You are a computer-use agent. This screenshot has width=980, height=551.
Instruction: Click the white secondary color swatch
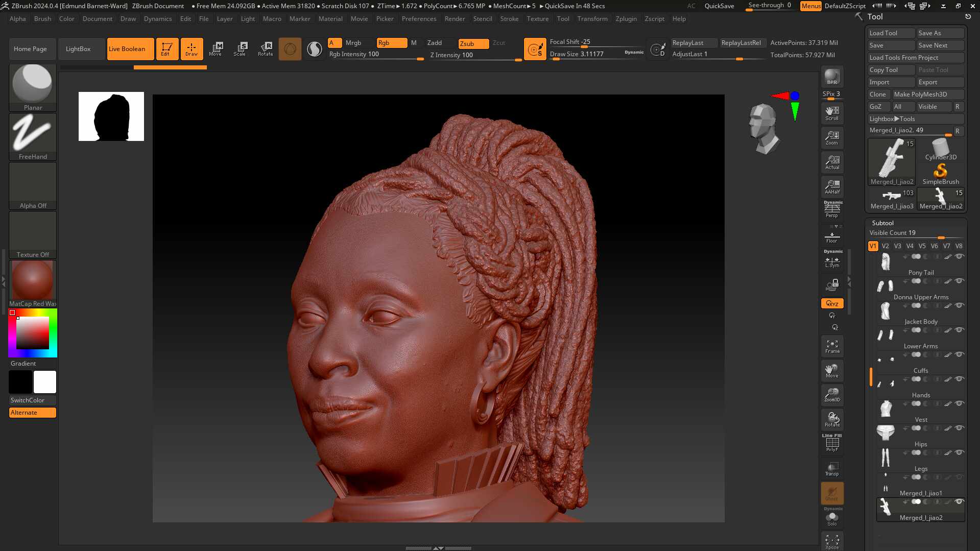pyautogui.click(x=45, y=382)
